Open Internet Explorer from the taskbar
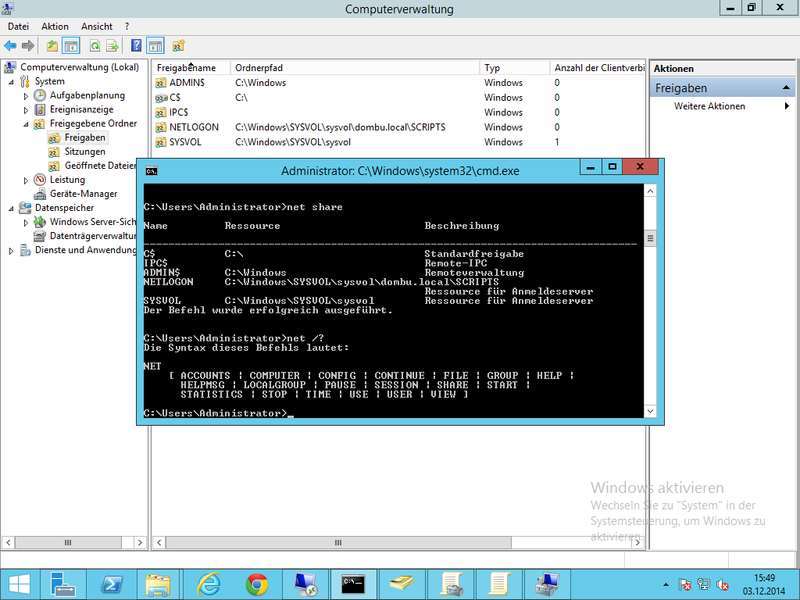Image resolution: width=800 pixels, height=600 pixels. coord(209,583)
